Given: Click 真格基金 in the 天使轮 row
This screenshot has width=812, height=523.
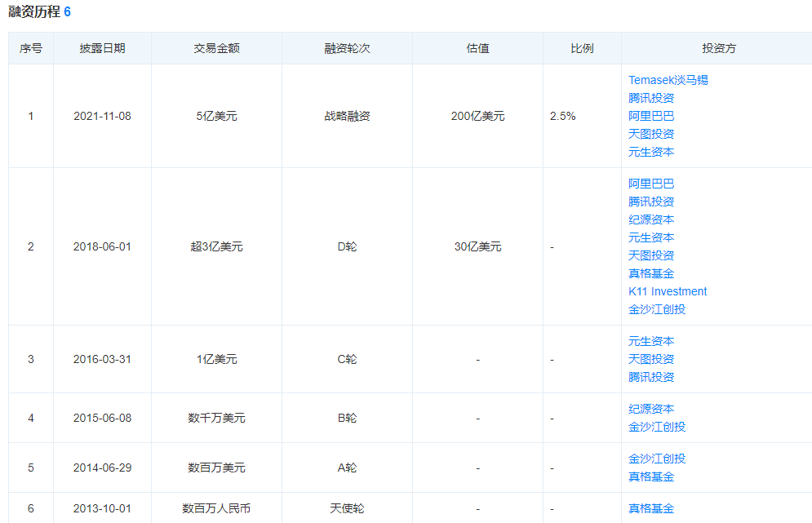Looking at the screenshot, I should [x=650, y=507].
